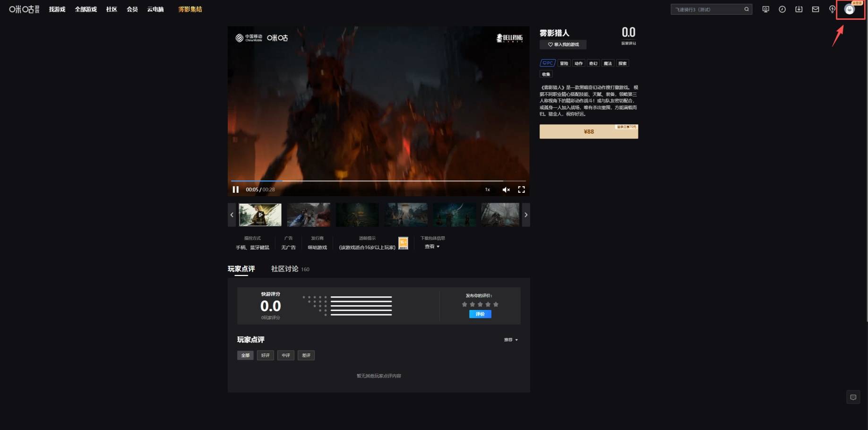
Task: Click the publisher name 咪咕游戏
Action: [318, 248]
